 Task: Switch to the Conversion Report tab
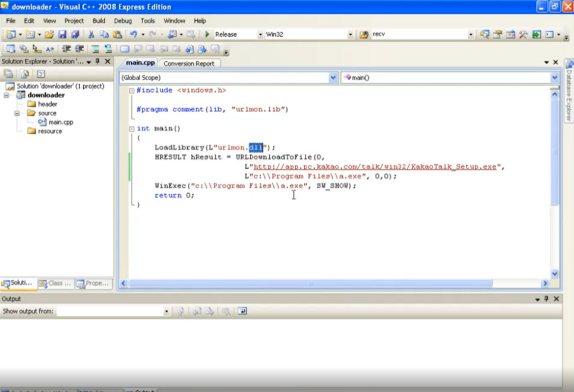tap(189, 64)
